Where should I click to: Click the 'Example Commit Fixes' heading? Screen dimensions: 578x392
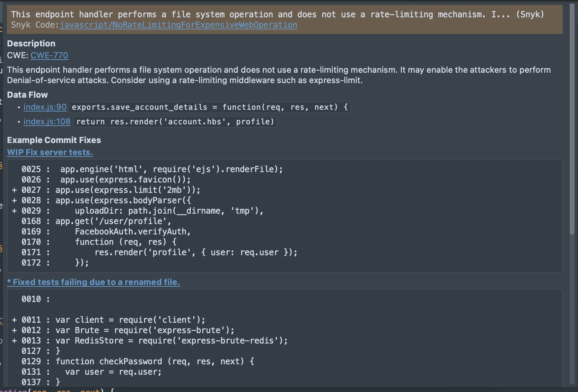54,140
